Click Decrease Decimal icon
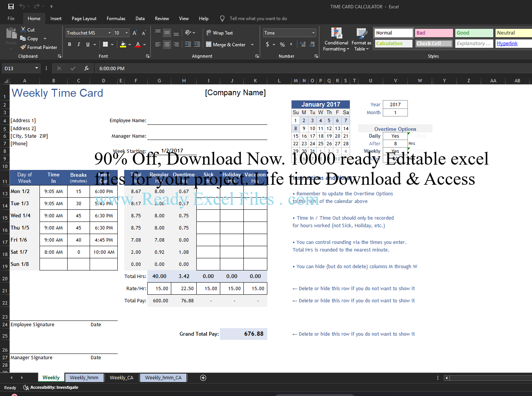The width and height of the screenshot is (532, 396). (x=312, y=44)
